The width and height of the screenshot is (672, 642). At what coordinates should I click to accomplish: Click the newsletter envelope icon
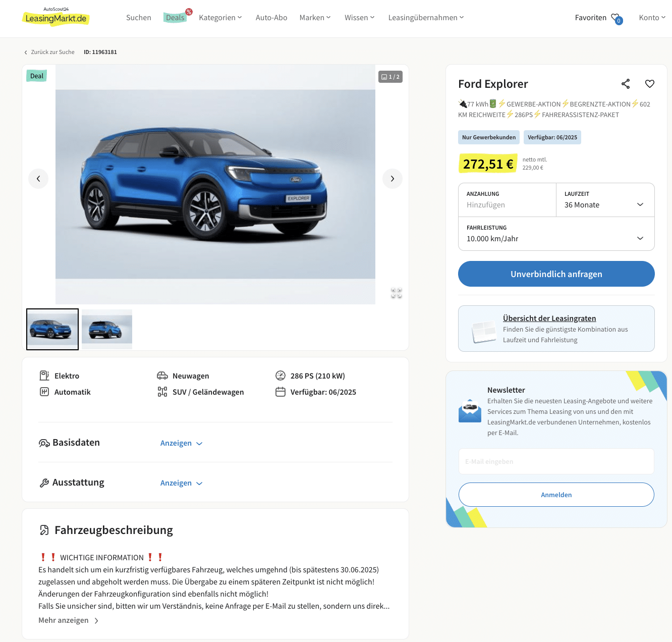pyautogui.click(x=470, y=411)
